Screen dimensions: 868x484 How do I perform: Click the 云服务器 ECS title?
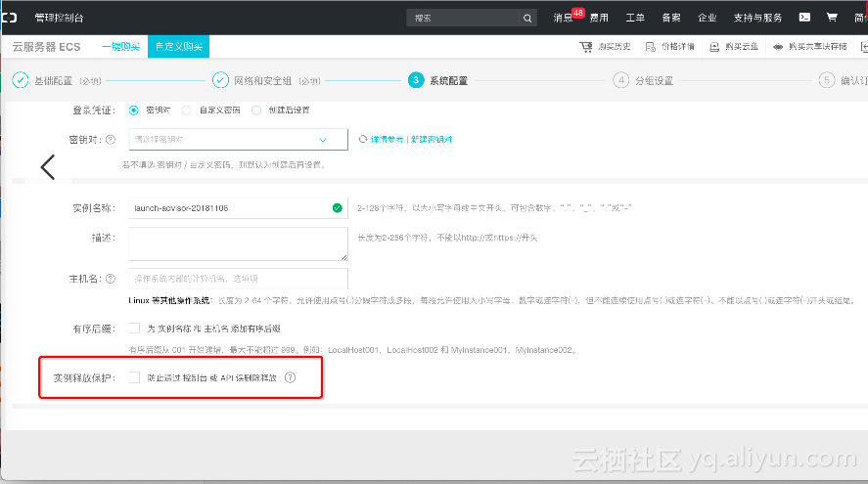tap(47, 47)
